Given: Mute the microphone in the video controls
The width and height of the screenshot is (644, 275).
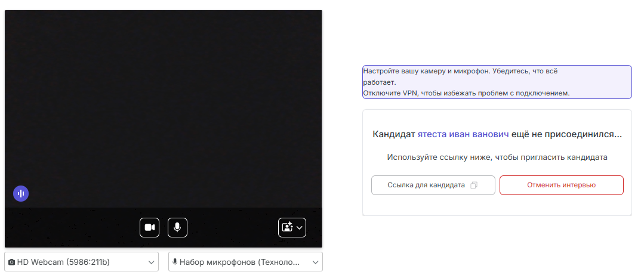Looking at the screenshot, I should [x=178, y=227].
